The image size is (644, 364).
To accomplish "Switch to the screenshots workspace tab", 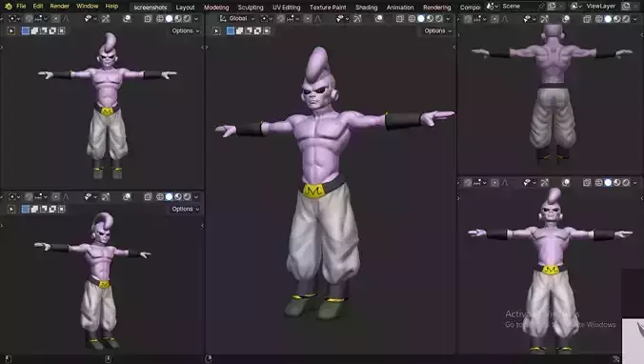I will pyautogui.click(x=150, y=7).
